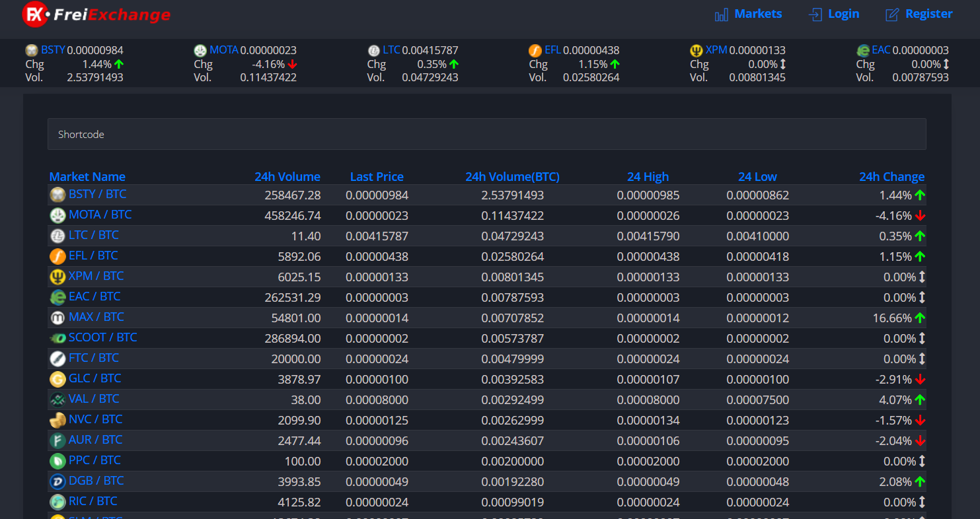Click the 0.00000123 24 Low for NVC
The image size is (980, 519).
tap(758, 421)
